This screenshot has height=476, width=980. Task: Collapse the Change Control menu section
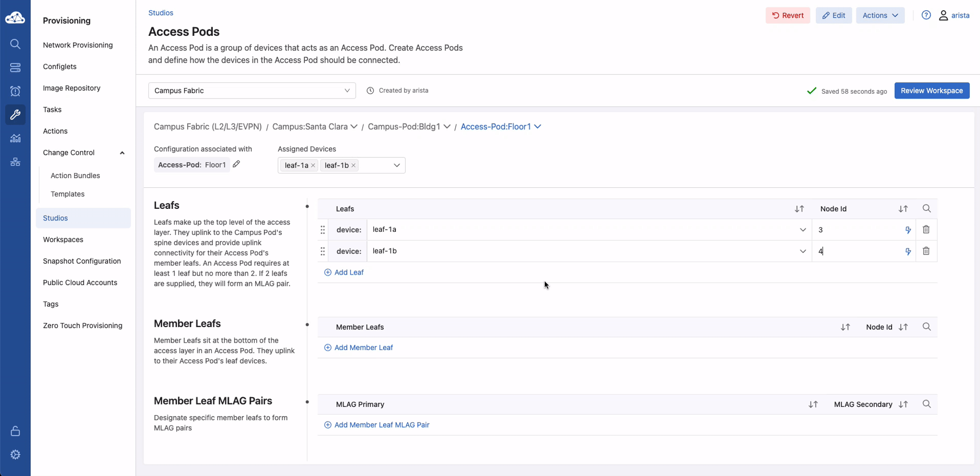[122, 153]
